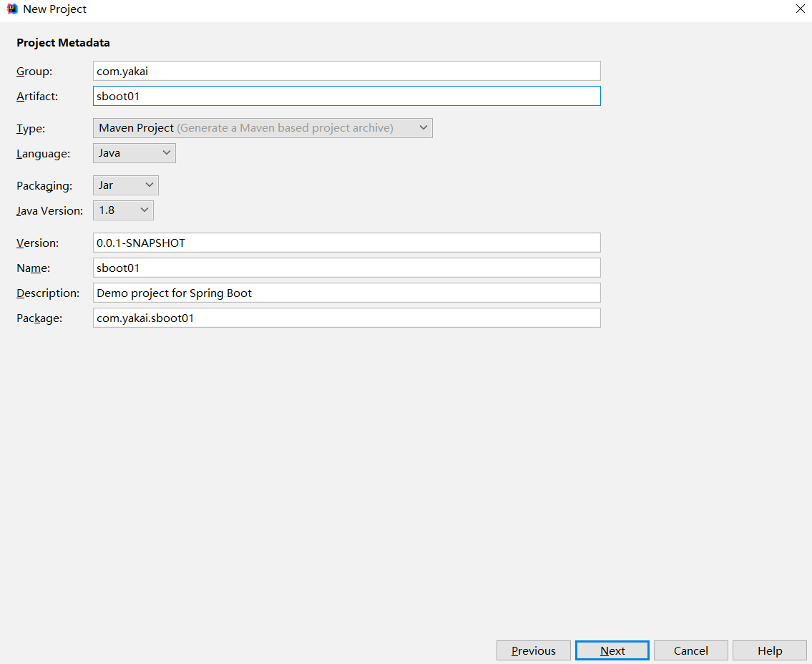Expand the Language dropdown set to Java
This screenshot has width=812, height=664.
pyautogui.click(x=134, y=153)
